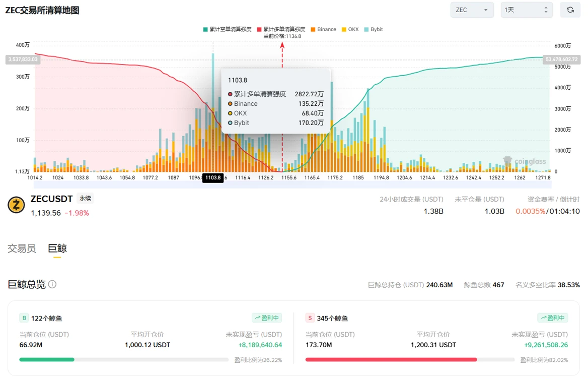Viewport: 588px width, 377px height.
Task: Toggle Binance legend series
Action: [x=323, y=29]
